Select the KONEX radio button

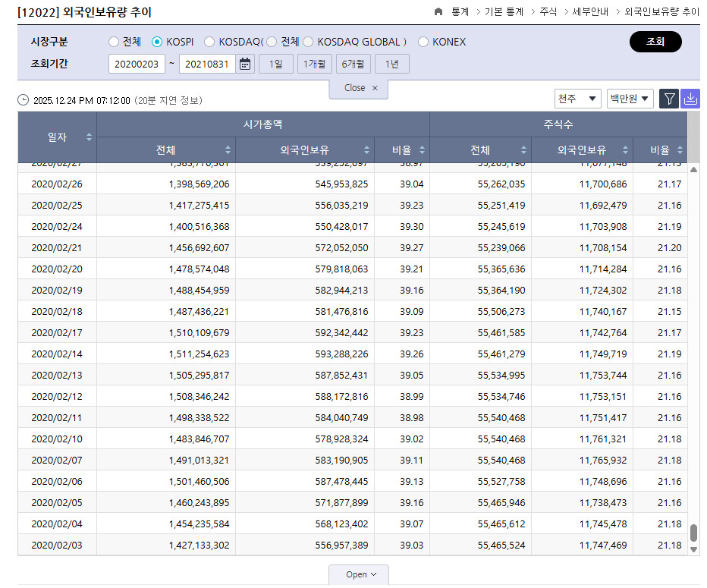coord(423,42)
